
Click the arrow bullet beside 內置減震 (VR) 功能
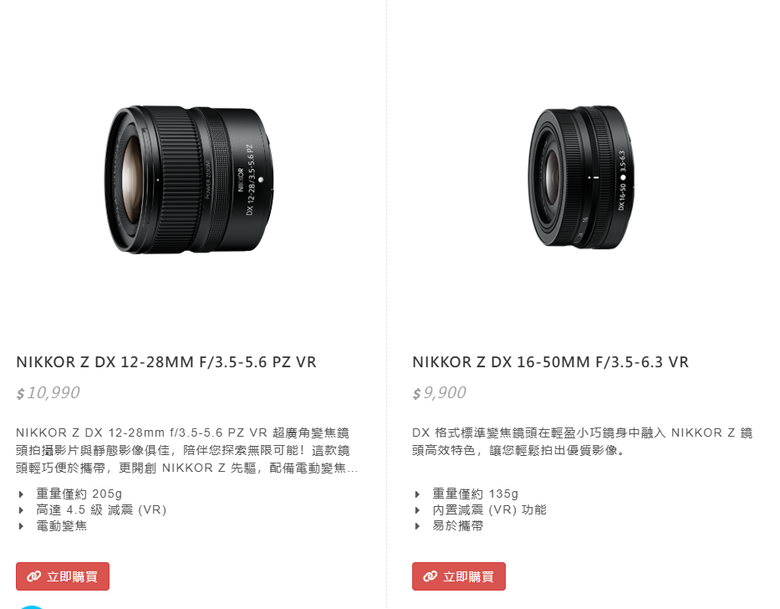pos(417,510)
